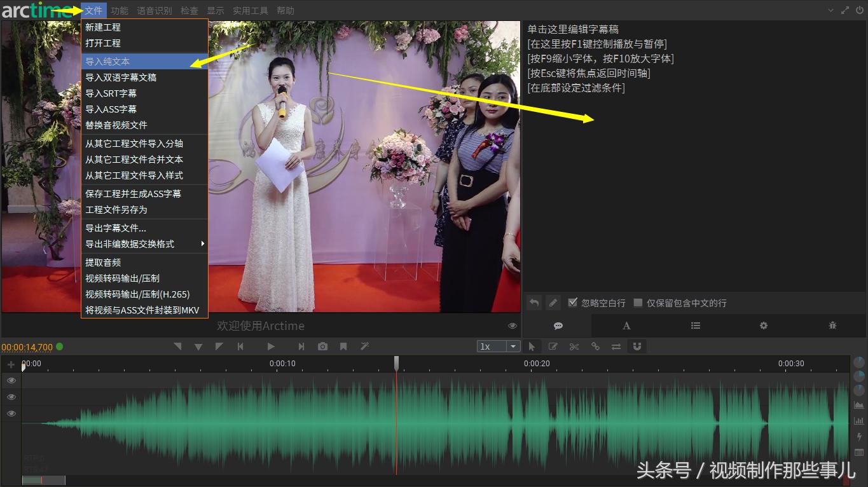Activate the scissors cut tool
The width and height of the screenshot is (868, 487).
[x=574, y=346]
